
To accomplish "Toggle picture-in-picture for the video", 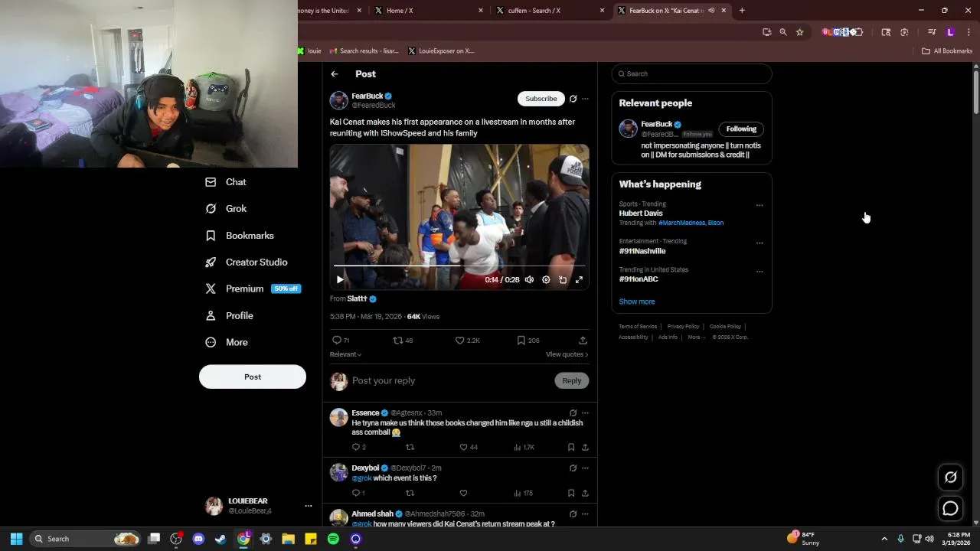I will point(563,280).
